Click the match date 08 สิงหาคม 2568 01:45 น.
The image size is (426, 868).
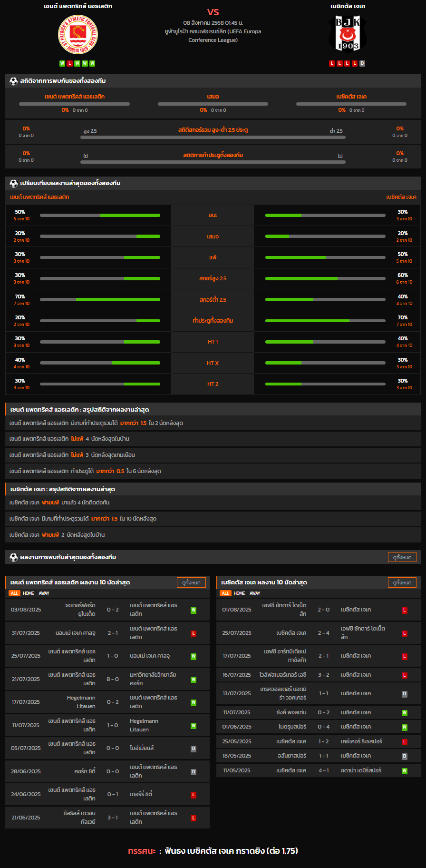click(x=213, y=23)
